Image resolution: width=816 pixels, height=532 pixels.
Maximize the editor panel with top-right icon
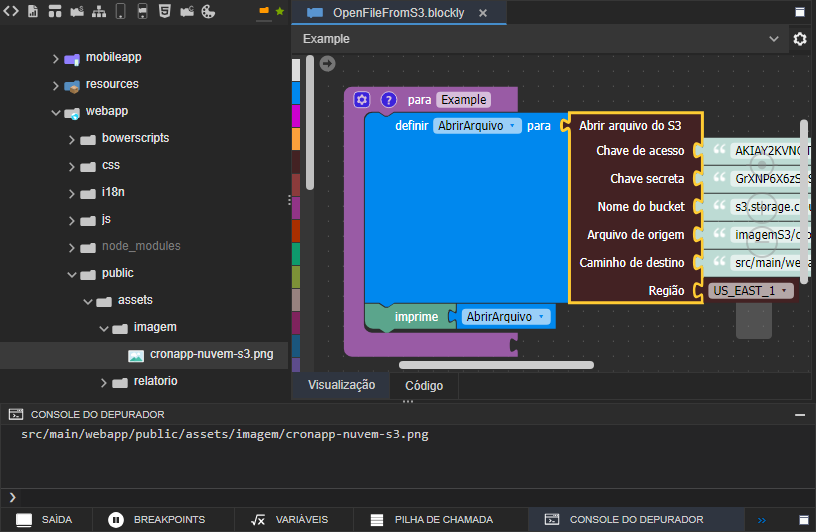(800, 12)
